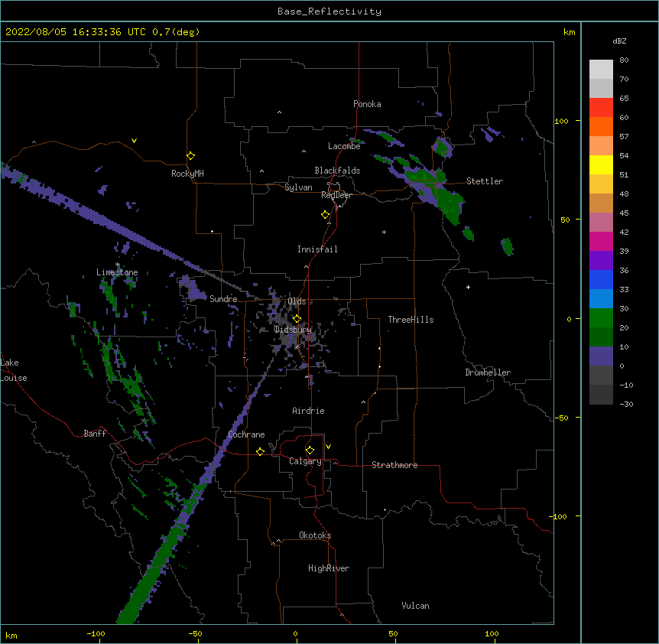Click the RedDeer city label

click(336, 195)
